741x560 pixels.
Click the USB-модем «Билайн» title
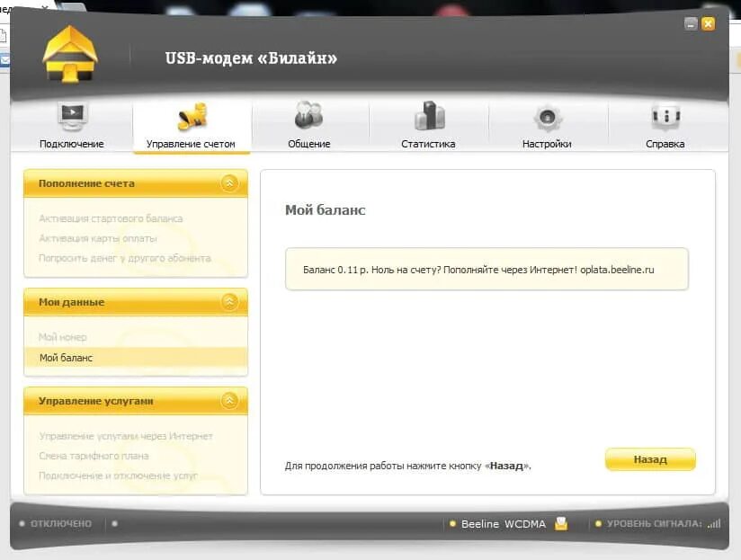(251, 58)
